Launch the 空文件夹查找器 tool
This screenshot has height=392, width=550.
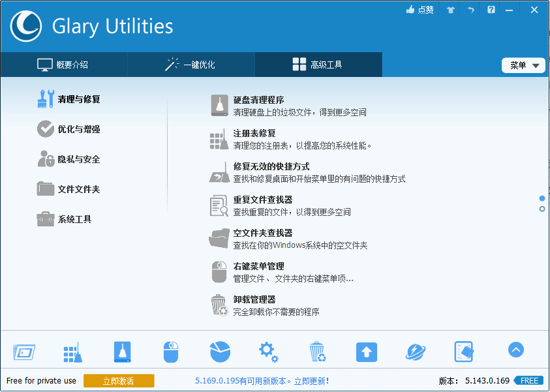click(x=288, y=239)
